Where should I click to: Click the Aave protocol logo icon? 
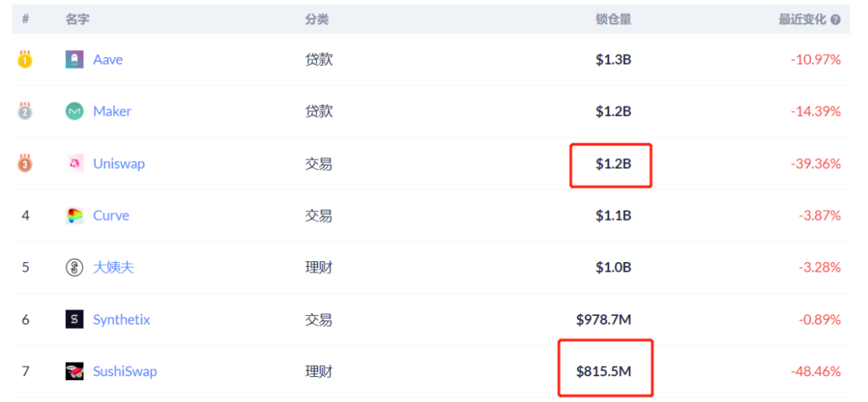[74, 59]
